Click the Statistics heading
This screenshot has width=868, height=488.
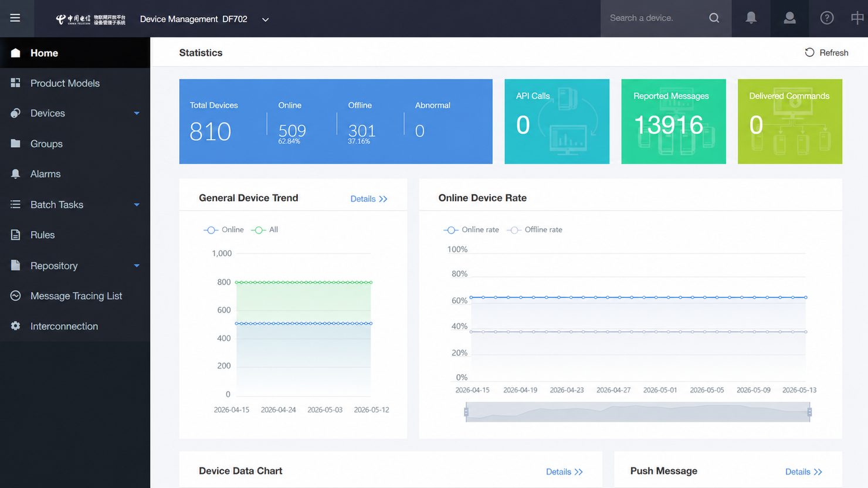(x=201, y=53)
